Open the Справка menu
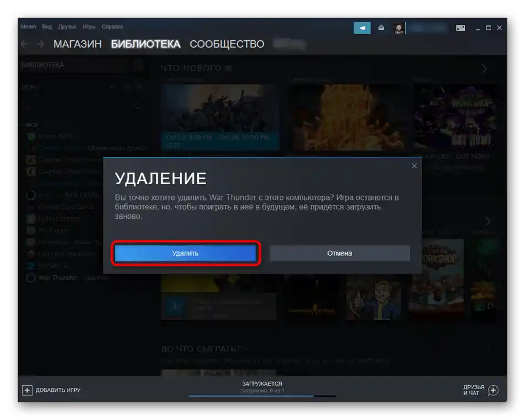525x420 pixels. [112, 27]
